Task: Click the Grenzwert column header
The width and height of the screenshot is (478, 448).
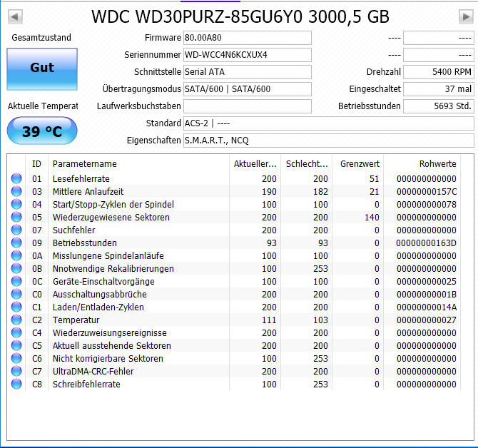Action: pyautogui.click(x=358, y=164)
